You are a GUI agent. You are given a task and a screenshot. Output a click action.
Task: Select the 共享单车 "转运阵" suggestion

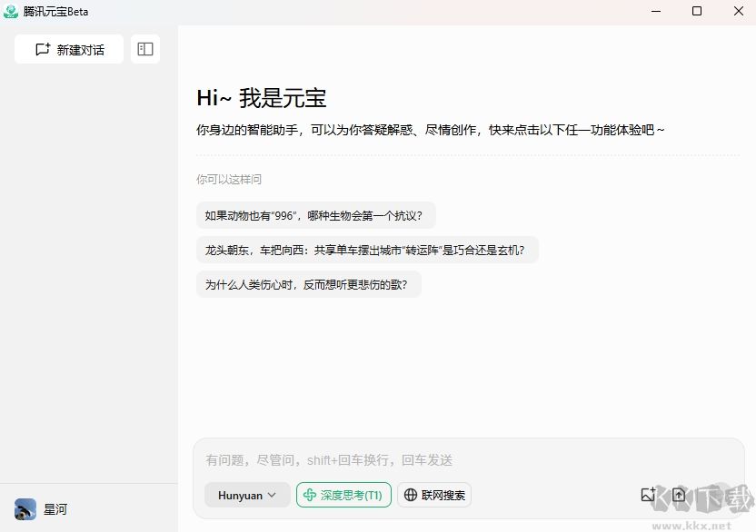[x=367, y=250]
